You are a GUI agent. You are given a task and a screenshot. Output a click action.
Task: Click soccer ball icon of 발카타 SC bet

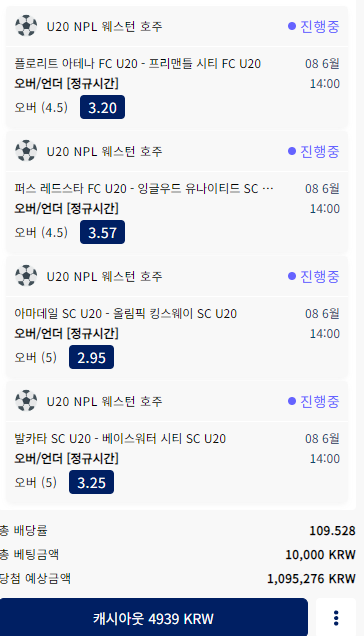coord(26,401)
